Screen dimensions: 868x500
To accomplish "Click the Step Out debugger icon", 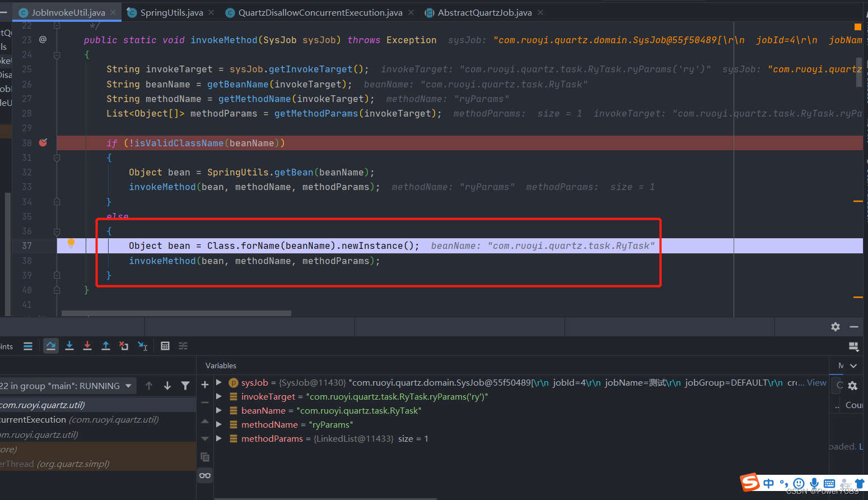I will tap(105, 346).
